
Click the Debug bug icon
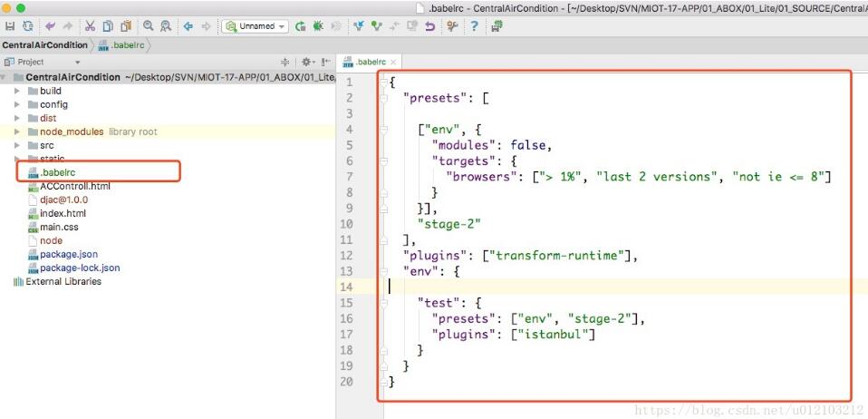pyautogui.click(x=318, y=26)
